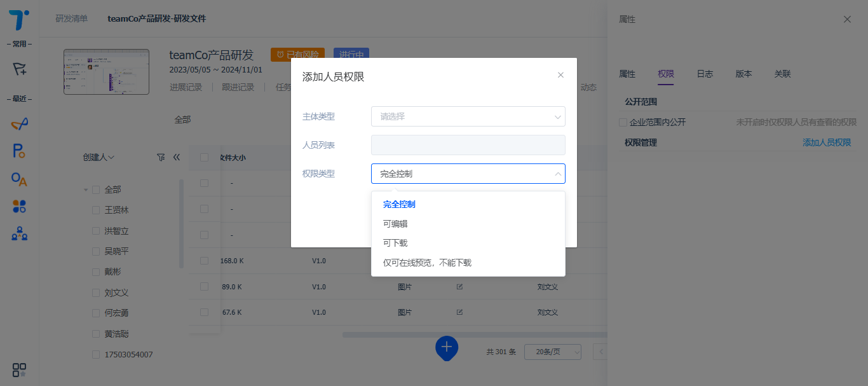This screenshot has height=386, width=868.
Task: Open the 研发清单 breadcrumb tab
Action: pyautogui.click(x=72, y=18)
